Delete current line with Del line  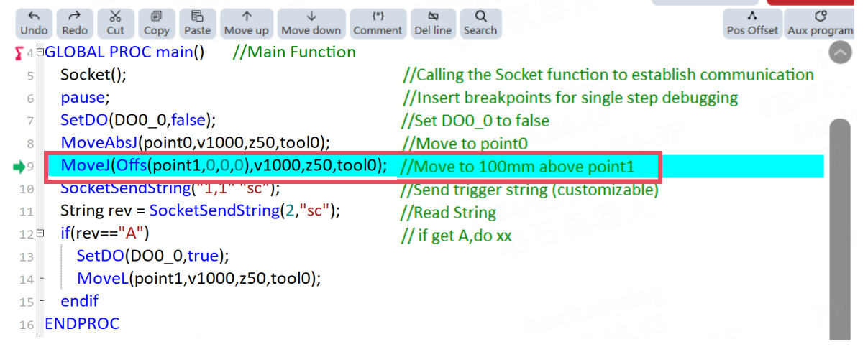433,23
